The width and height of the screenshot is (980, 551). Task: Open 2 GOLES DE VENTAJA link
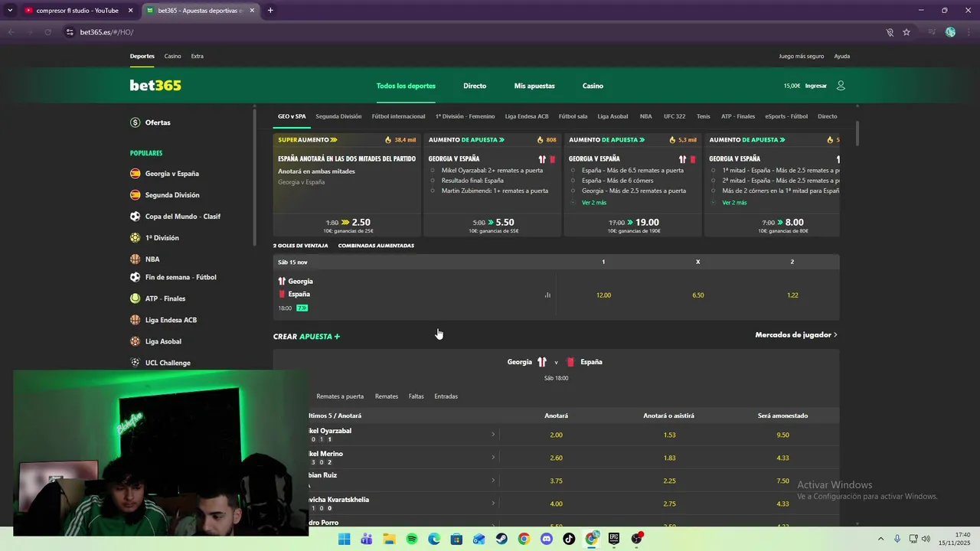tap(300, 246)
